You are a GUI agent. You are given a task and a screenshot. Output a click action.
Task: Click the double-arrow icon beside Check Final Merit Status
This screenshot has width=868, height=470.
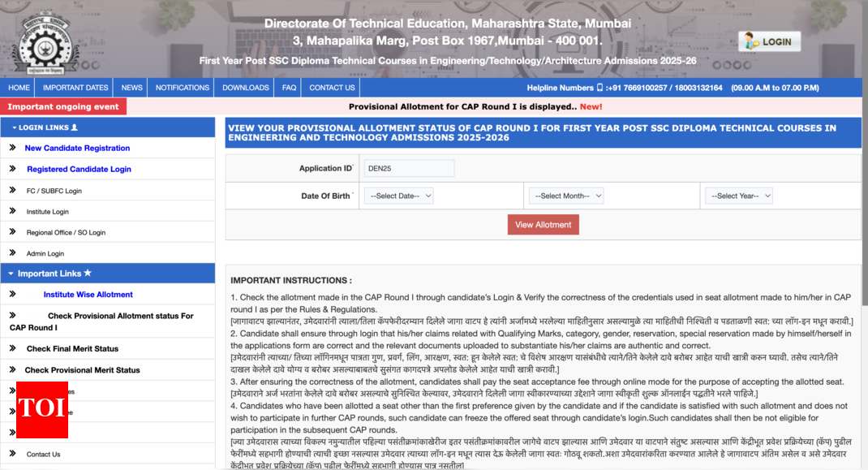pos(13,348)
